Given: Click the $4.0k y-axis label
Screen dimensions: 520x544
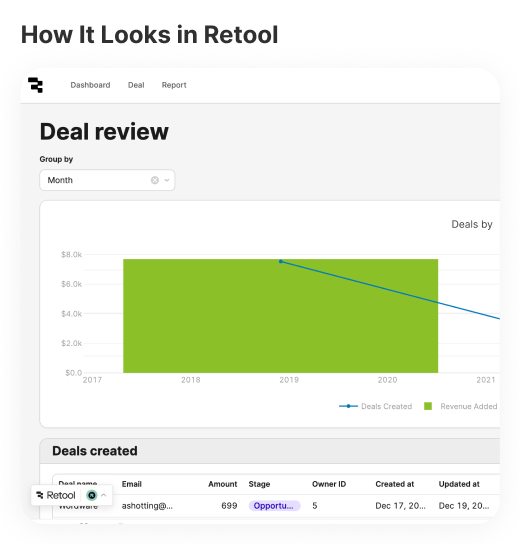Looking at the screenshot, I should point(71,314).
